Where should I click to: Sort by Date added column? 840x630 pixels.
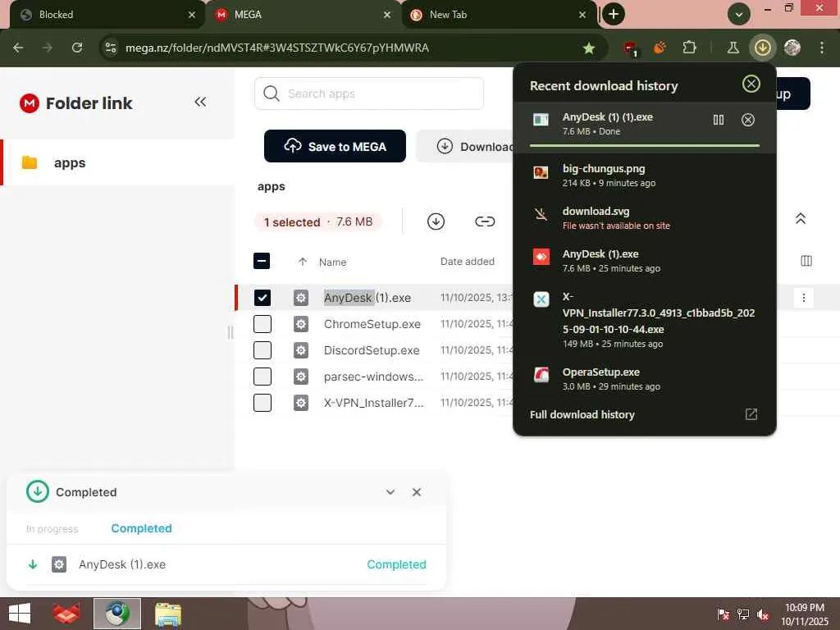[x=467, y=262]
